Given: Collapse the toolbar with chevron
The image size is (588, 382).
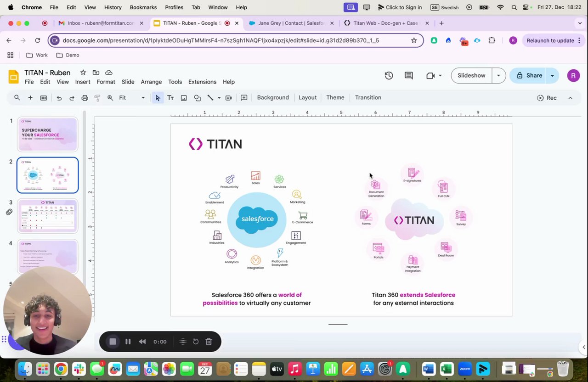Looking at the screenshot, I should (x=571, y=98).
